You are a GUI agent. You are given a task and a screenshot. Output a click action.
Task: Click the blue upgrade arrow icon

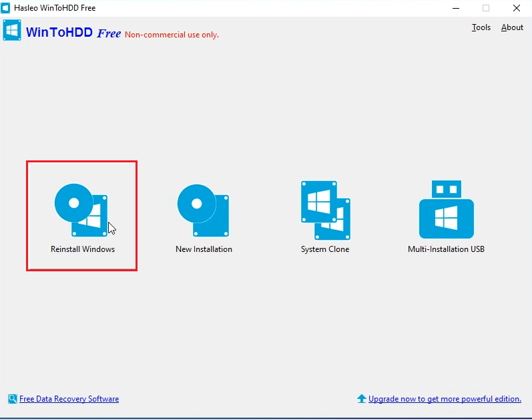362,399
